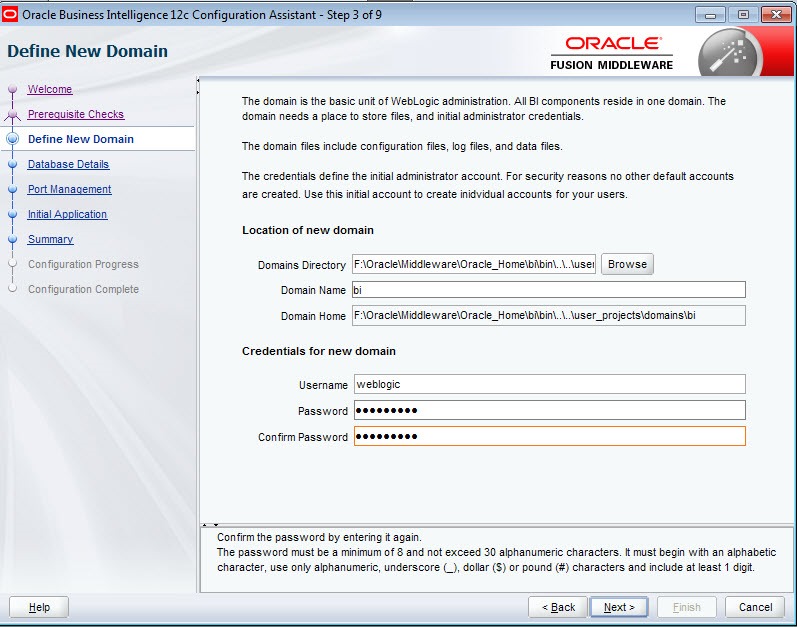This screenshot has height=627, width=797.
Task: Proceed with the Next button
Action: click(x=619, y=607)
